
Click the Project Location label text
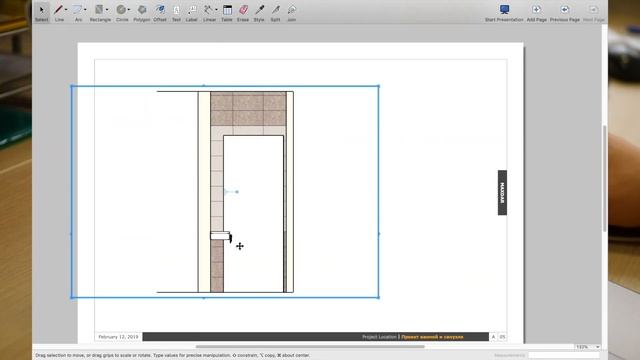[379, 337]
